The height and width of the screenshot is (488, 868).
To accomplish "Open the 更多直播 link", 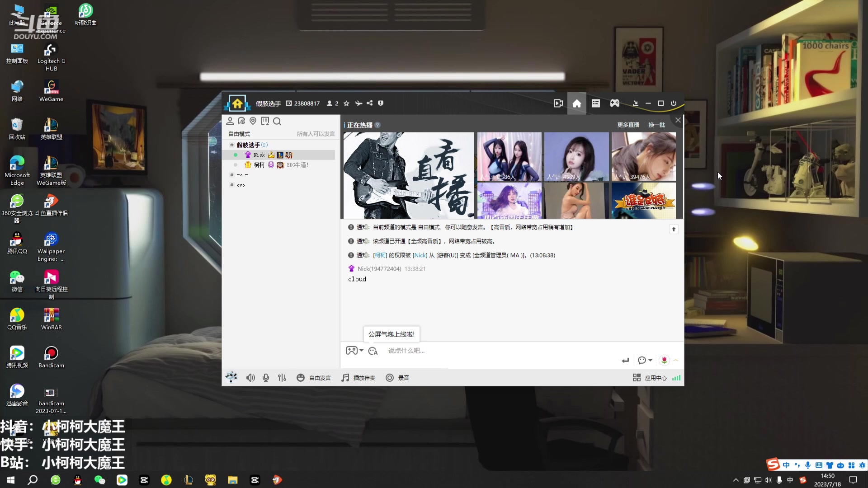I will [x=628, y=125].
